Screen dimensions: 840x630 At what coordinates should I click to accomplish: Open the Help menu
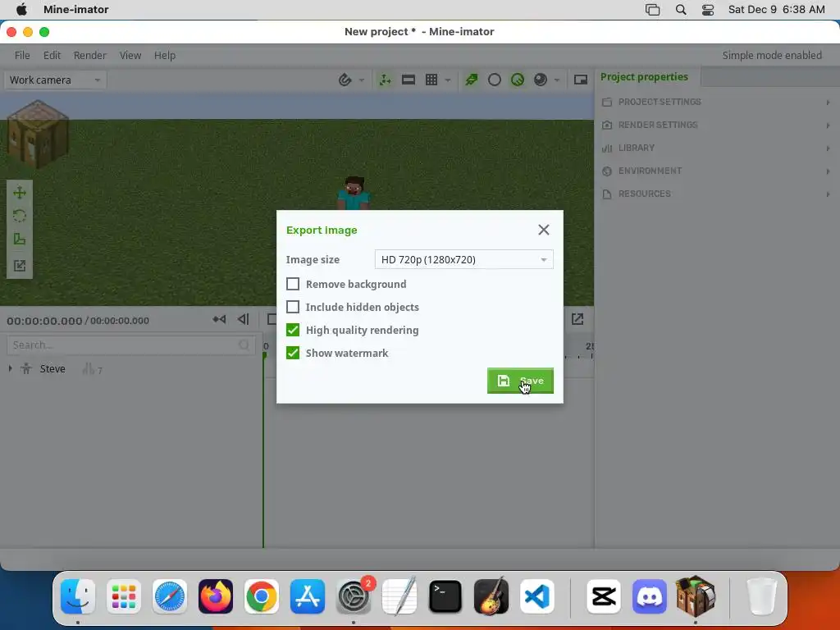[x=164, y=55]
